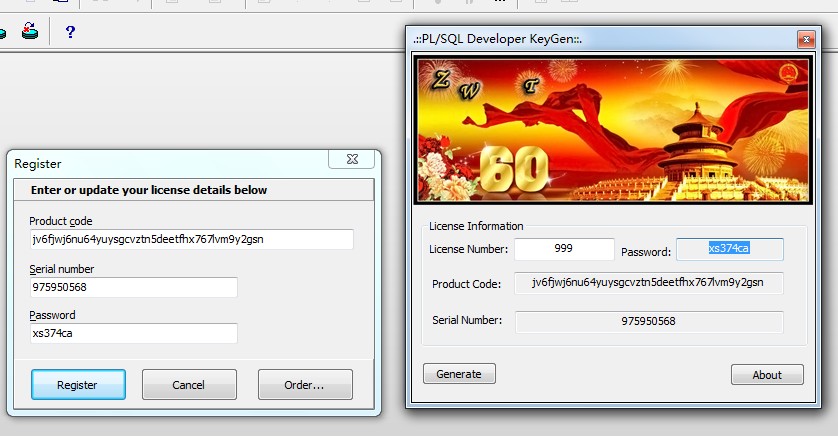Click the disk icon with red X in toolbar

(x=30, y=32)
